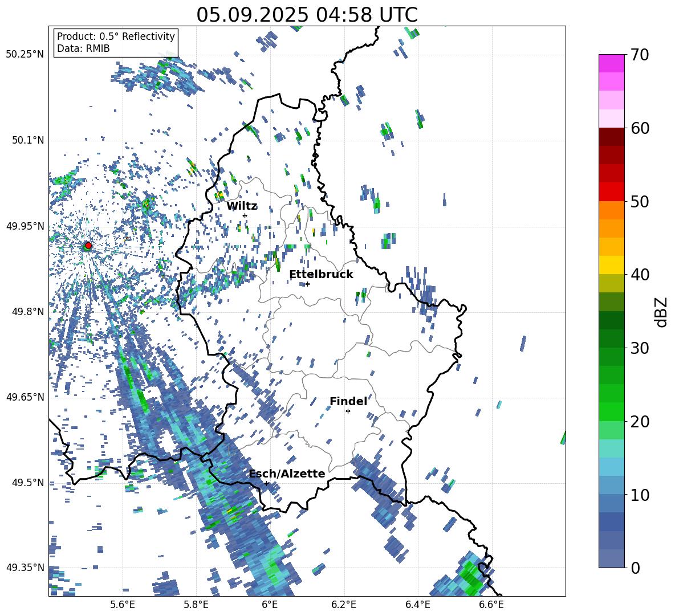Click the Findel city label

point(348,401)
